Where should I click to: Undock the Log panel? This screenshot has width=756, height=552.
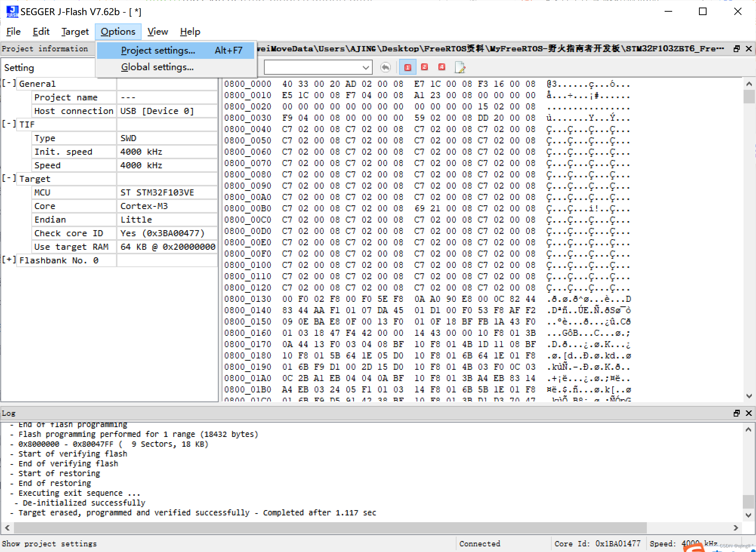[736, 413]
